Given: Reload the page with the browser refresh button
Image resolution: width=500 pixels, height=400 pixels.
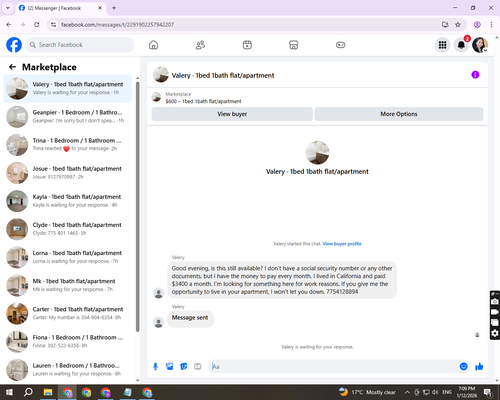Looking at the screenshot, I should (37, 25).
